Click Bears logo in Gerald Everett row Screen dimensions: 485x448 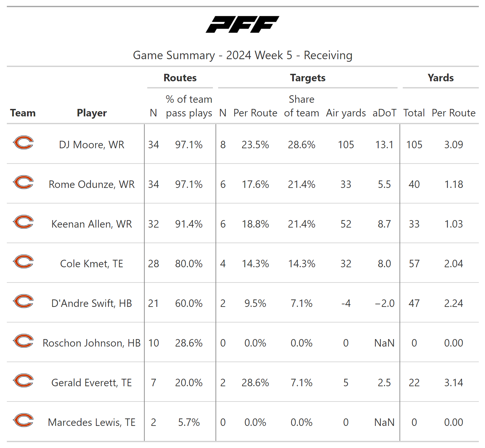[23, 381]
